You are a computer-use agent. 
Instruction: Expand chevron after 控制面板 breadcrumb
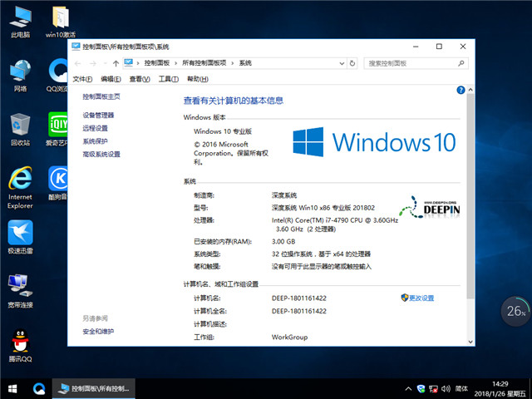[x=175, y=63]
